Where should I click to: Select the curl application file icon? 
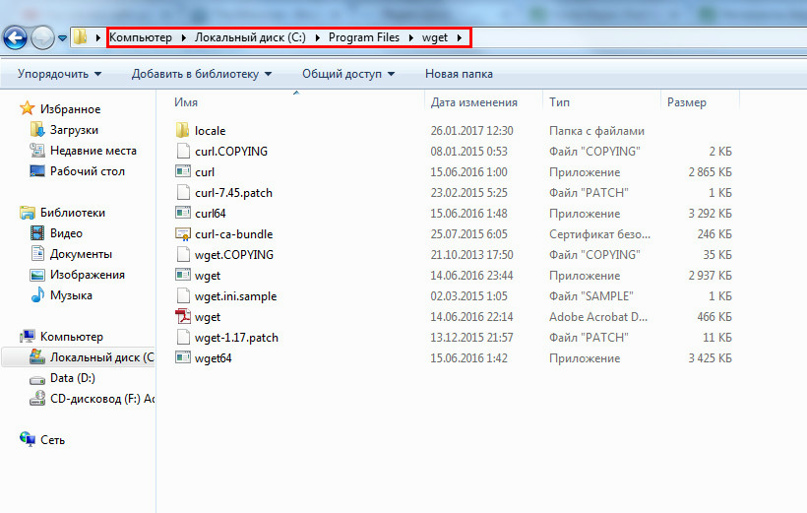pyautogui.click(x=182, y=172)
